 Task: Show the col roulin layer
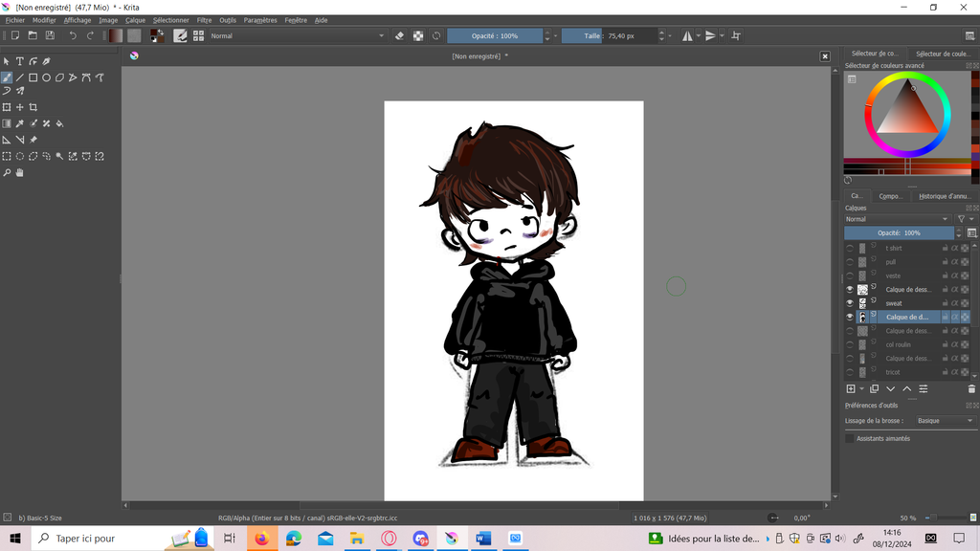coord(850,344)
